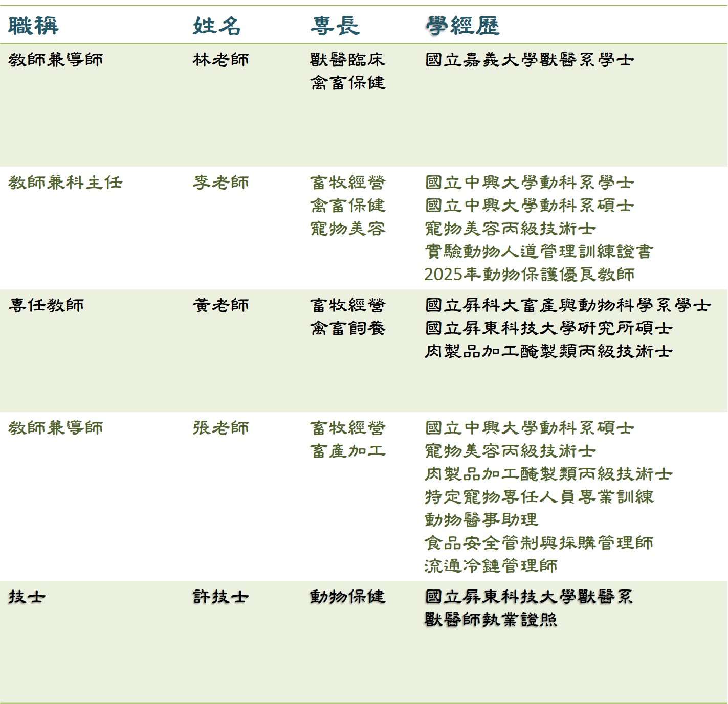The height and width of the screenshot is (704, 728).
Task: Select '實驗動物人道管理訓練證書'
Action: tap(539, 252)
